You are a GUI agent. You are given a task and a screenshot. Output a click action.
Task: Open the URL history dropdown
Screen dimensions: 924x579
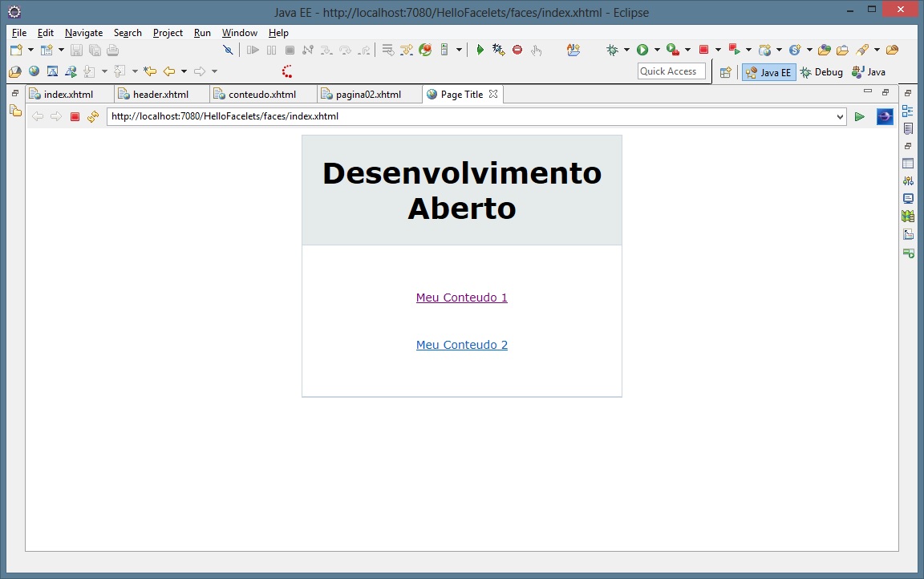click(840, 117)
